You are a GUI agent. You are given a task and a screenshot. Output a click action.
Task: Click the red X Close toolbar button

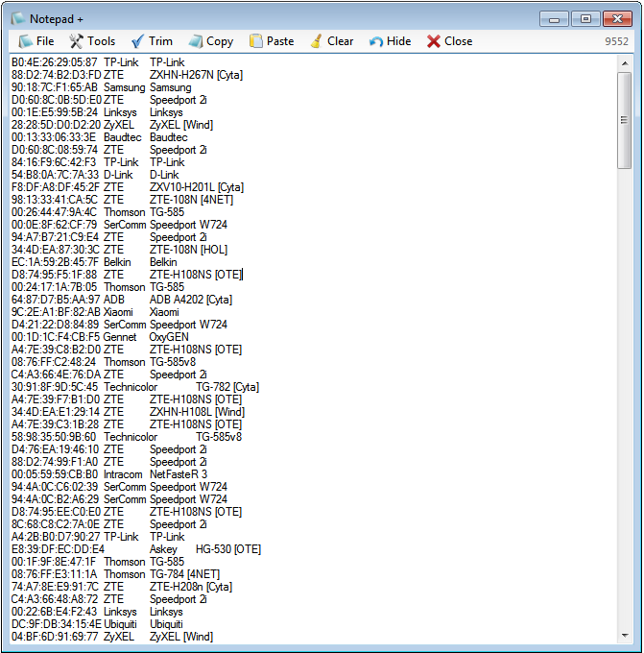pyautogui.click(x=449, y=41)
